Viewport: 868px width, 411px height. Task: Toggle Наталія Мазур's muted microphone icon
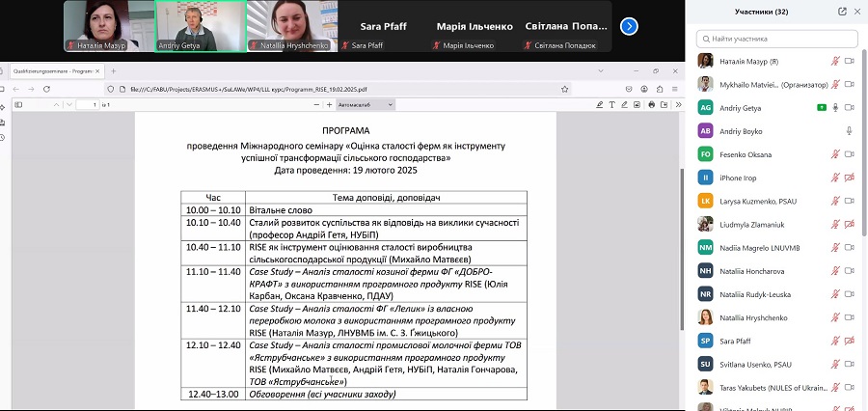pyautogui.click(x=835, y=61)
